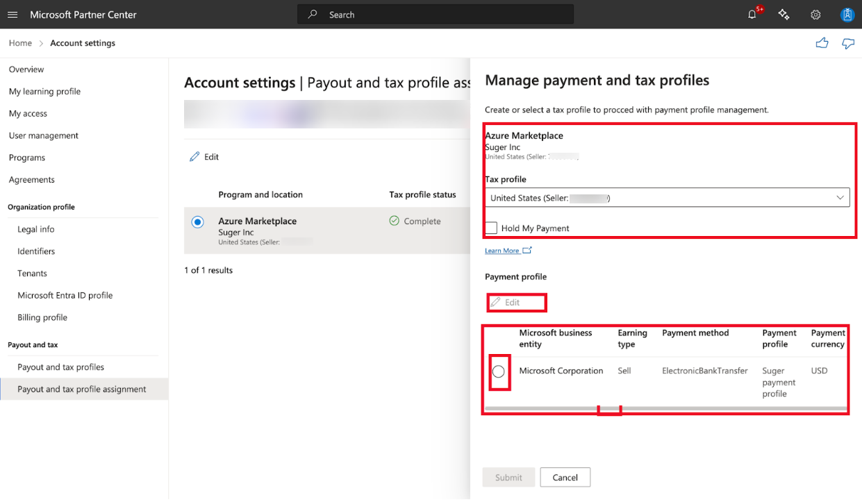Image resolution: width=862 pixels, height=504 pixels.
Task: Go to Overview in the sidebar
Action: (x=26, y=69)
